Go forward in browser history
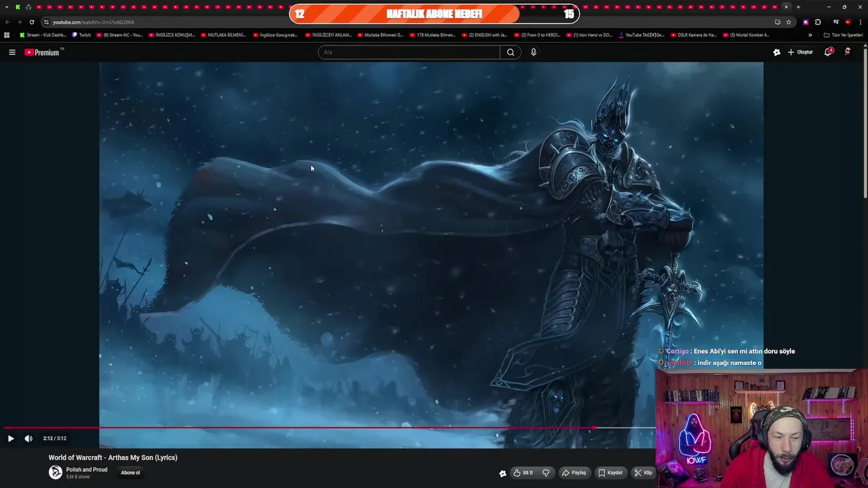 (x=19, y=22)
